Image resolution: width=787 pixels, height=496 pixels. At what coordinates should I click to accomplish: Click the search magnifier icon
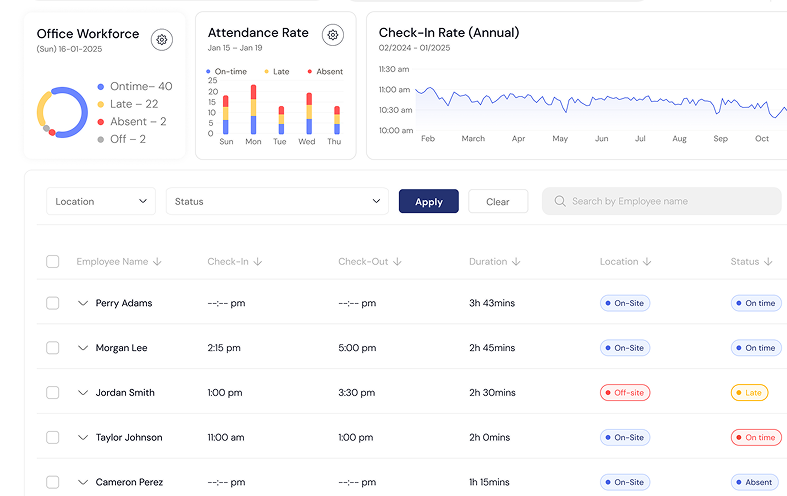560,201
